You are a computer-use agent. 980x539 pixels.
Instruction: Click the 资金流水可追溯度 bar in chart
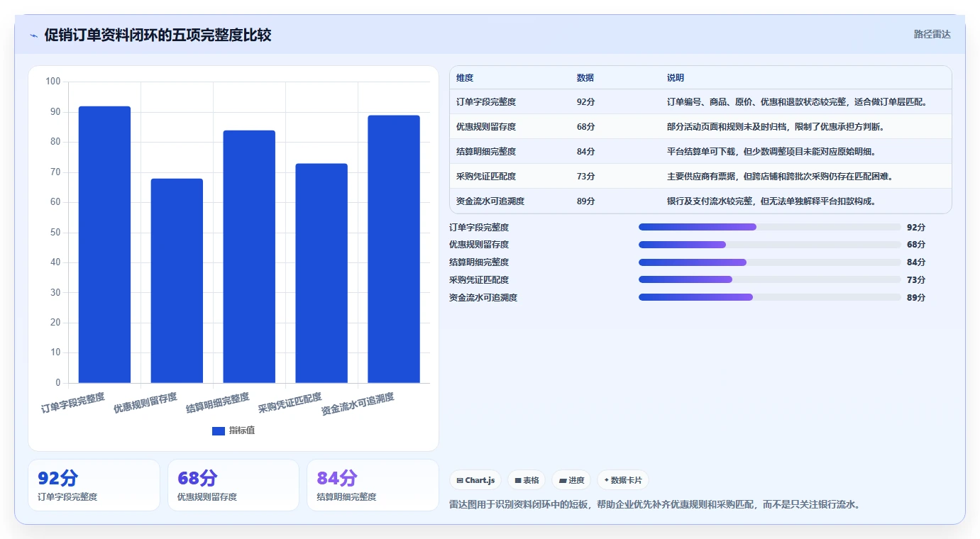coord(394,249)
